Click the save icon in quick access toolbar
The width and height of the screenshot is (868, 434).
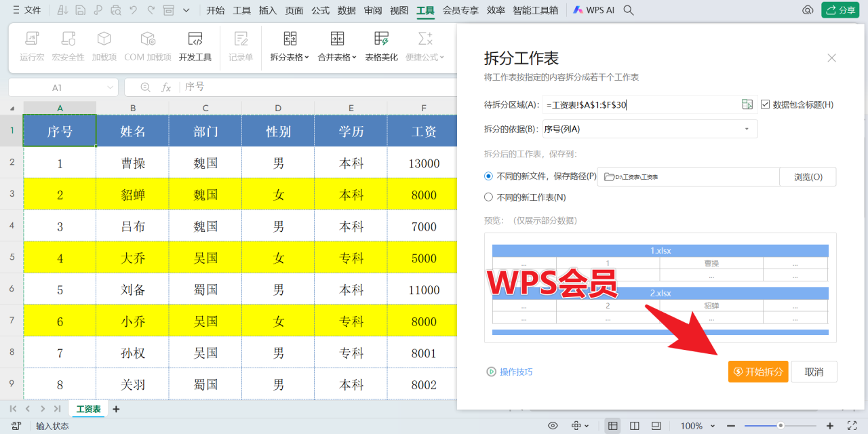(81, 10)
